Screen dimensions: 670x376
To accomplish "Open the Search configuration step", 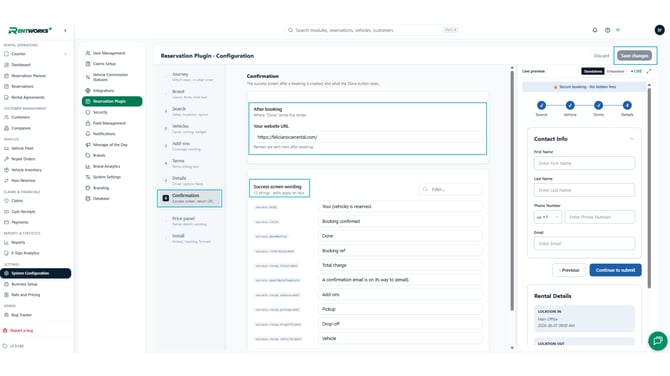I will tap(190, 111).
